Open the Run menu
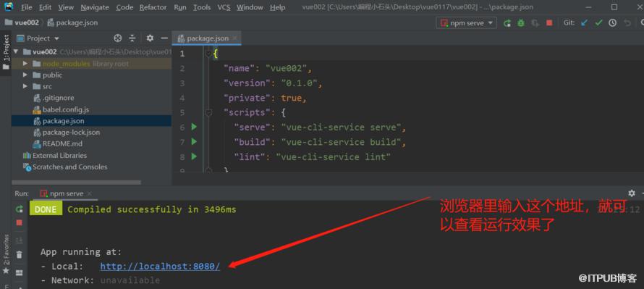Viewport: 644px width, 289px height. tap(180, 7)
